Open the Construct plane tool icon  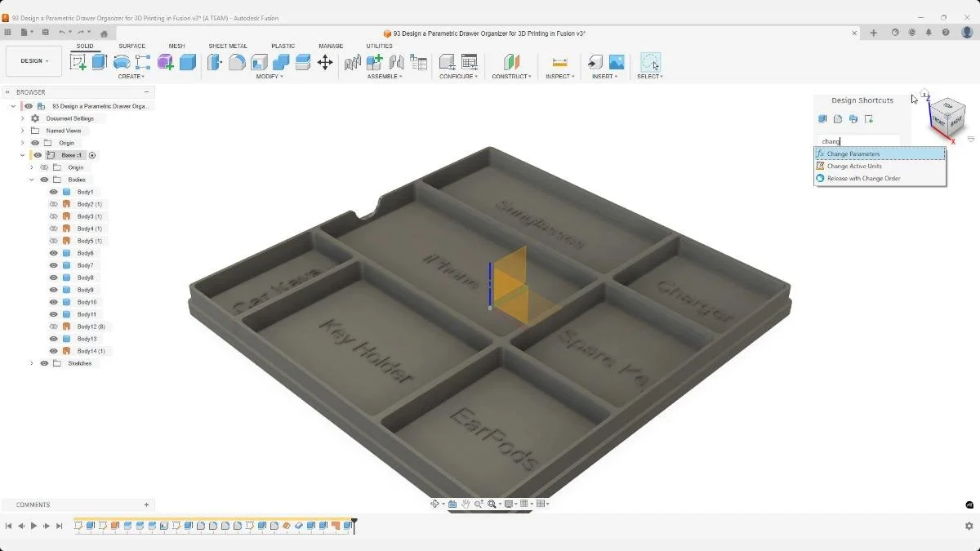[511, 62]
